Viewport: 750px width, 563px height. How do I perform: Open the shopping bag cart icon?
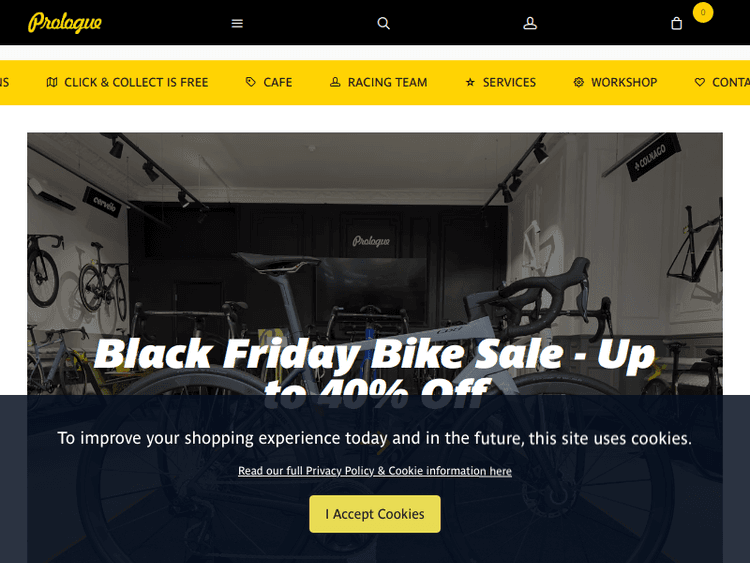(x=676, y=23)
